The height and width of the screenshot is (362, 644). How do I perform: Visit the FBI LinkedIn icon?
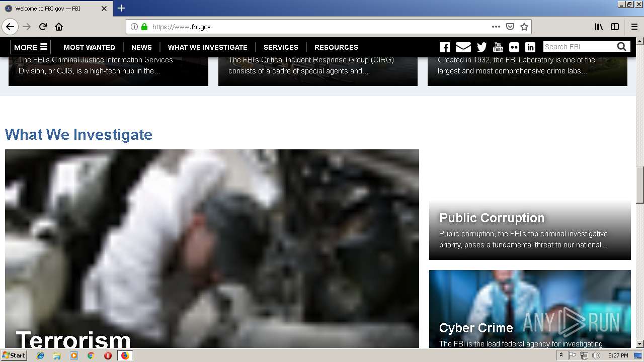530,47
